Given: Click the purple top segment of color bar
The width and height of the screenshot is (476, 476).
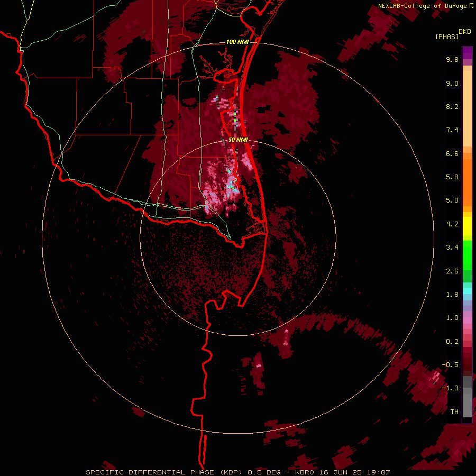Looking at the screenshot, I should (467, 53).
